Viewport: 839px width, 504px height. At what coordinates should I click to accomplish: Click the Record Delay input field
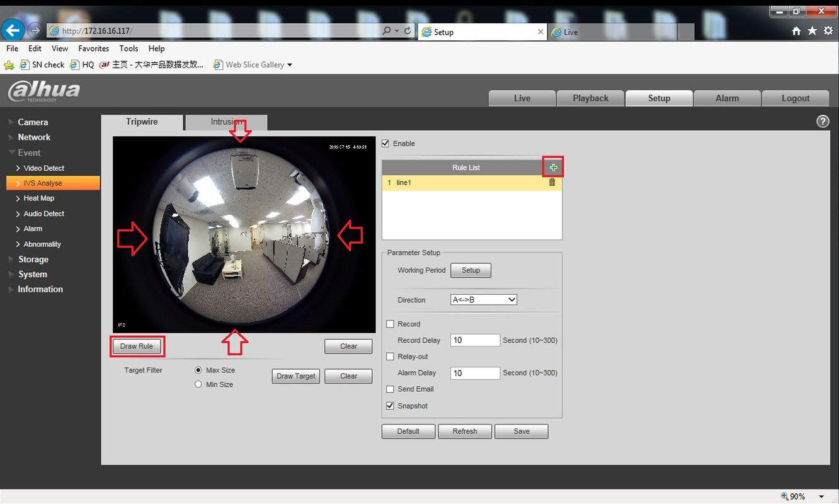pos(475,340)
